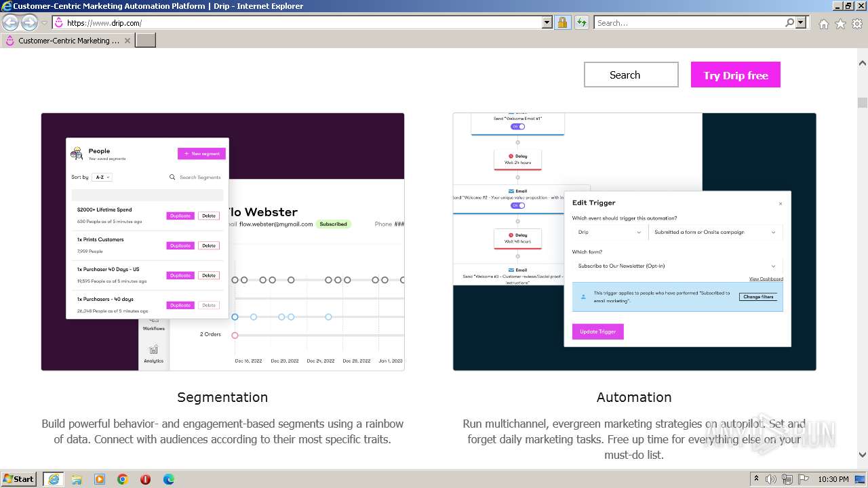Click the New segment button
868x488 pixels.
coord(201,154)
